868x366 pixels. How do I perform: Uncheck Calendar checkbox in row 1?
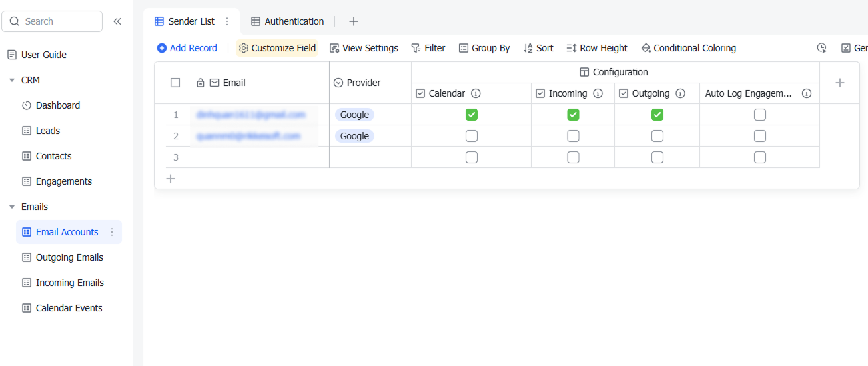coord(471,115)
